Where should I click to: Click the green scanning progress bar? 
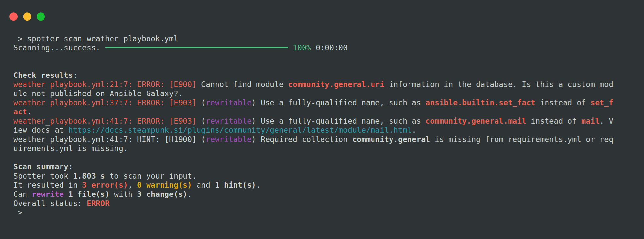(x=196, y=48)
